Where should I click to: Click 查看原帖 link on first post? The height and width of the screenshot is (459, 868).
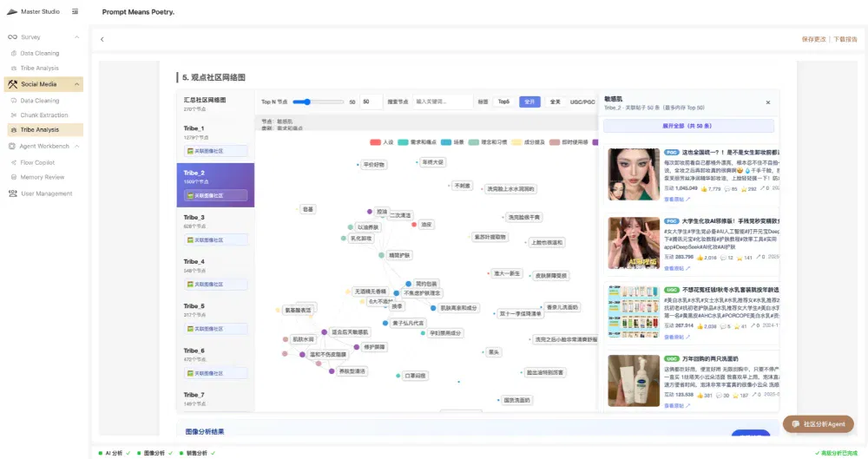pyautogui.click(x=677, y=200)
